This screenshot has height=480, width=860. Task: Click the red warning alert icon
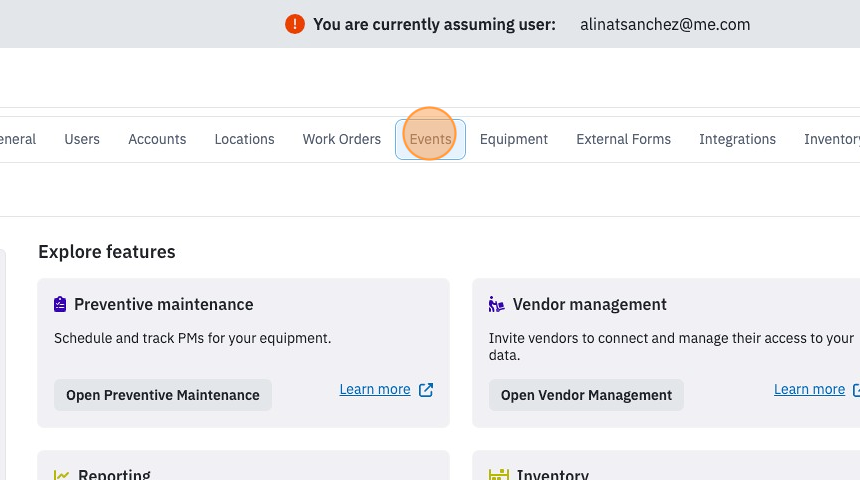[x=295, y=24]
